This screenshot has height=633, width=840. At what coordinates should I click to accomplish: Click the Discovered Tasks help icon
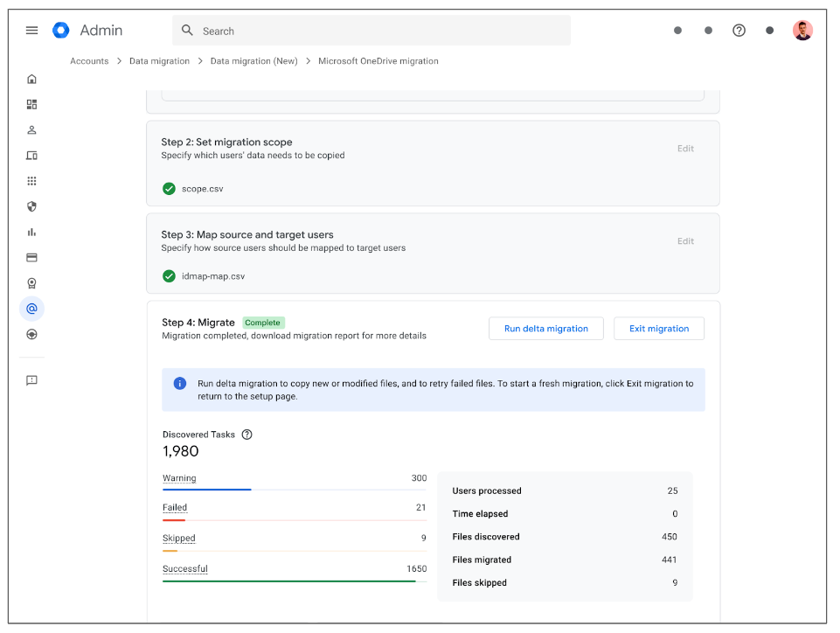[x=246, y=435]
